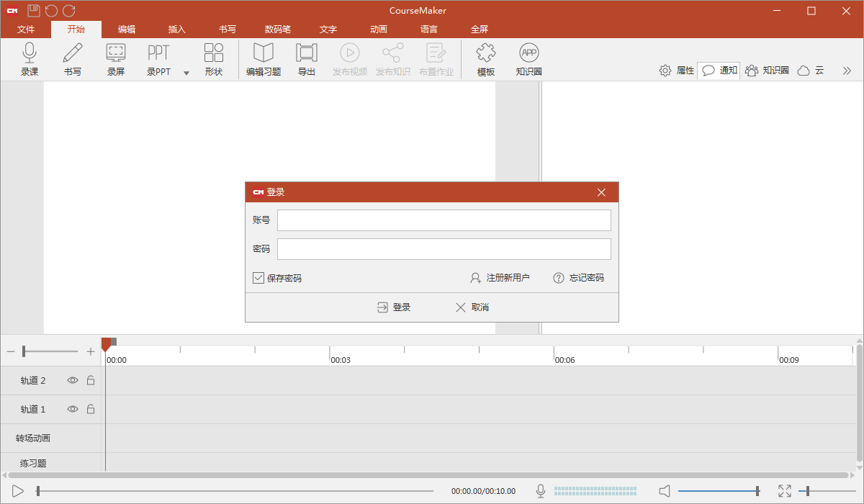Expand the 录PPT dropdown arrow
The height and width of the screenshot is (504, 864).
(186, 73)
